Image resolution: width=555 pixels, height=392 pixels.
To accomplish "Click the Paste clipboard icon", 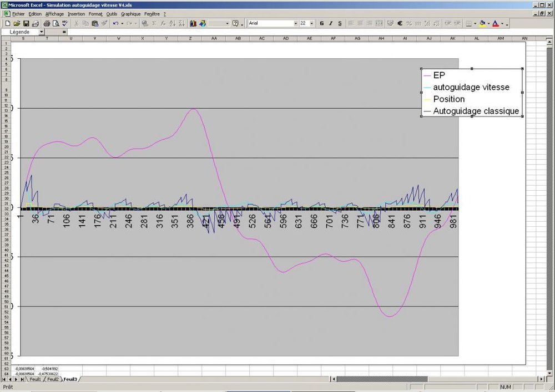I will [95, 23].
